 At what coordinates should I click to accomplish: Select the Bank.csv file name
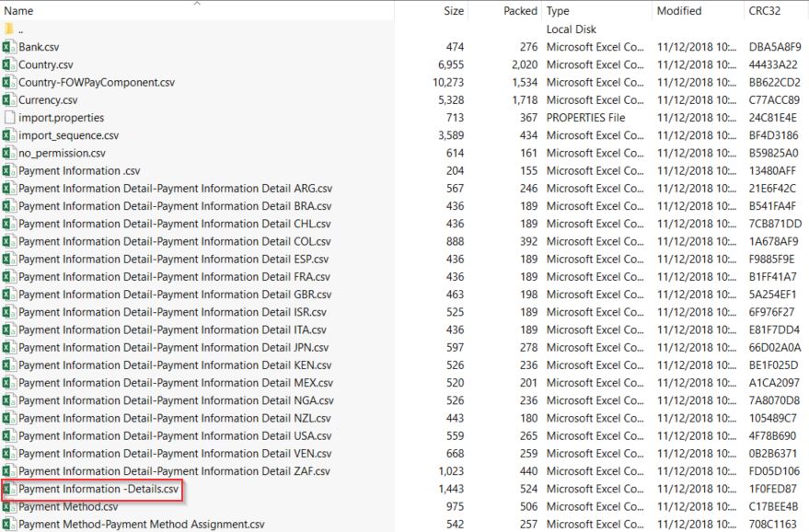pos(39,47)
